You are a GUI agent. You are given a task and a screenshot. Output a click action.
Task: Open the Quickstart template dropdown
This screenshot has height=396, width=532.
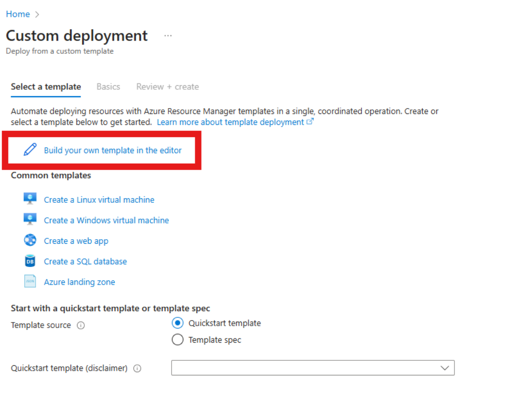(x=444, y=368)
